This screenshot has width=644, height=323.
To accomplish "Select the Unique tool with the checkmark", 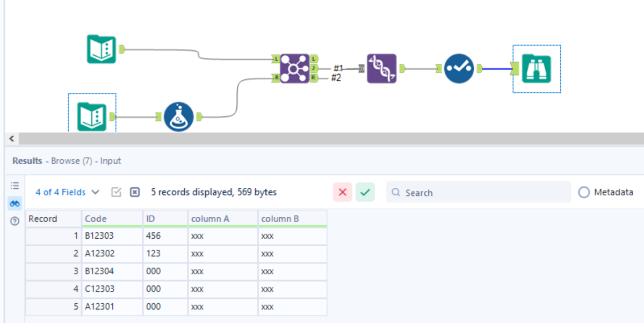I will pos(458,69).
